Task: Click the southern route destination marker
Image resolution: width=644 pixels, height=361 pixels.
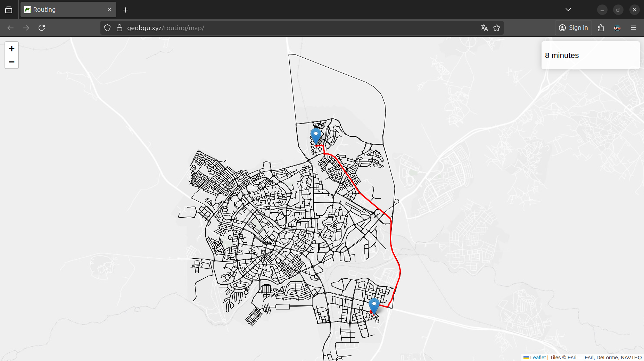Action: [x=374, y=305]
